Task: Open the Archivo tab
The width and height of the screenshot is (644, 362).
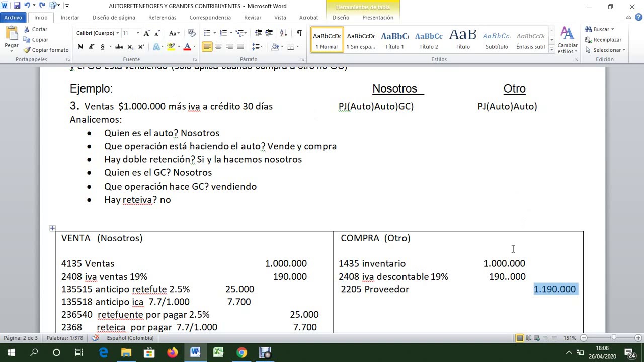Action: coord(13,18)
